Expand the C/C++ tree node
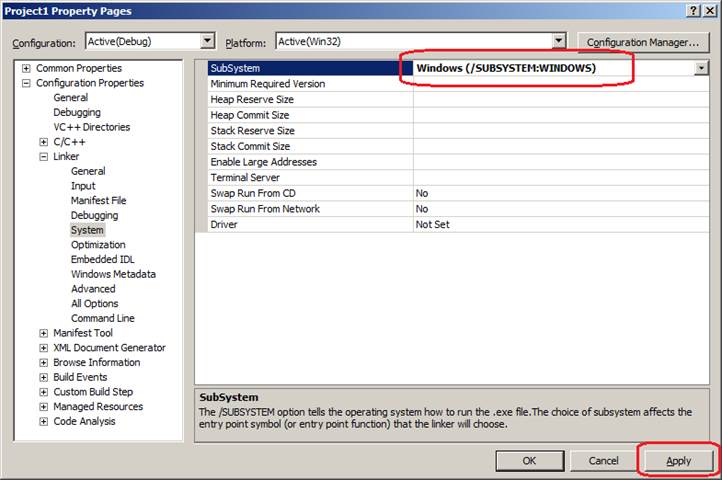 coord(43,142)
